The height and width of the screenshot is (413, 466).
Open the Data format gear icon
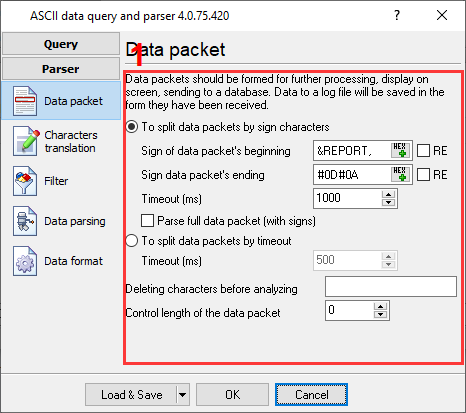pyautogui.click(x=25, y=261)
